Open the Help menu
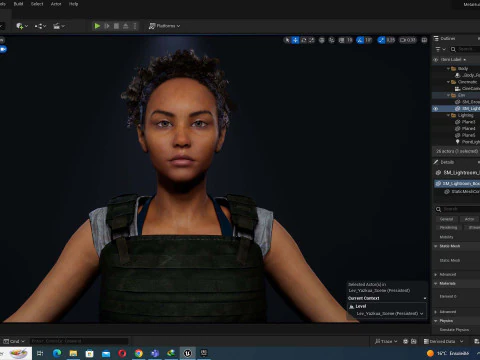 coord(73,4)
